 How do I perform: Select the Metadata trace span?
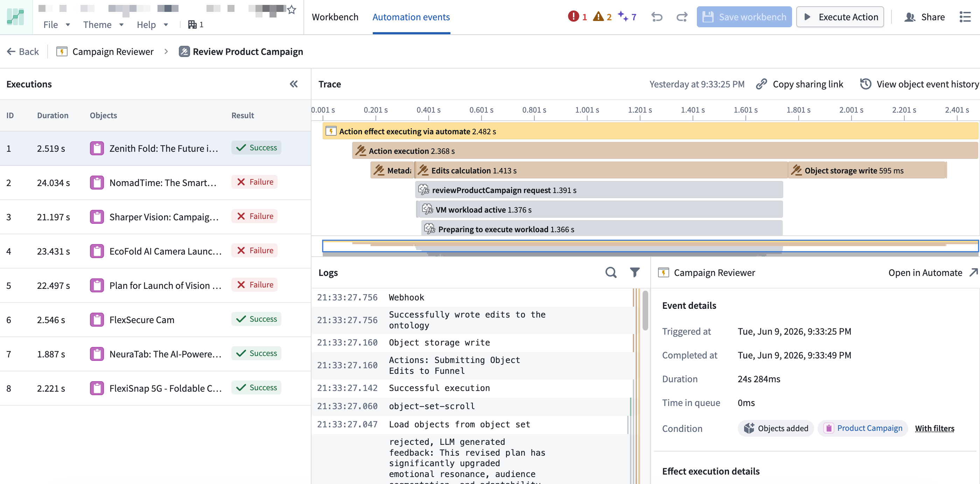[392, 170]
